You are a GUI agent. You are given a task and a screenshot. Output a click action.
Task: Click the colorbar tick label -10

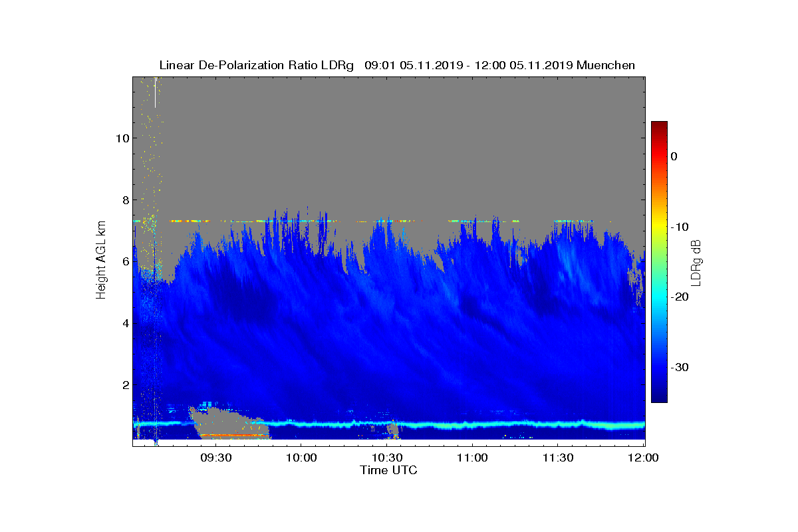tap(680, 227)
